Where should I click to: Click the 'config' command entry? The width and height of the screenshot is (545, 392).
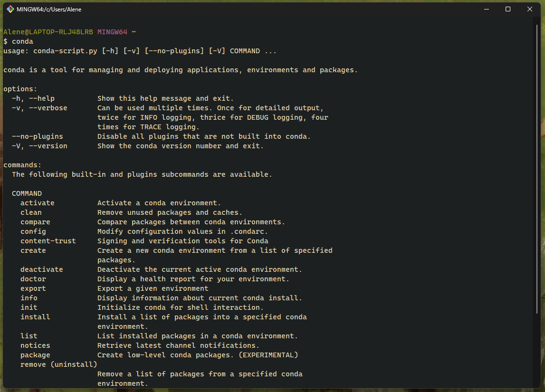[x=33, y=231]
